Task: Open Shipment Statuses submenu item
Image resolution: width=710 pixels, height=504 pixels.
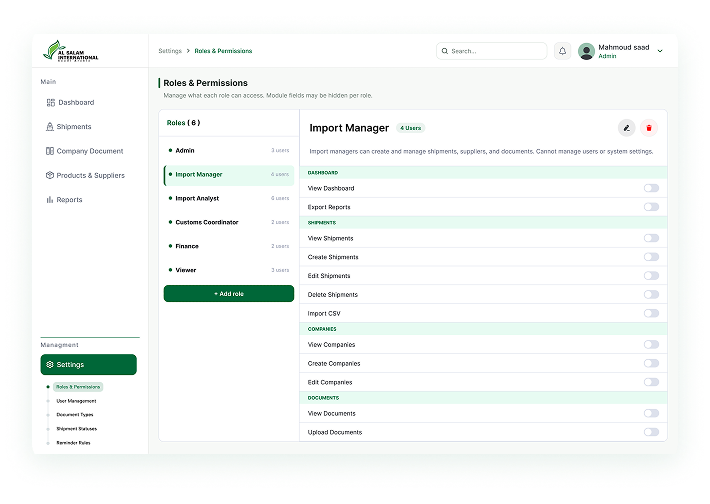Action: point(77,429)
